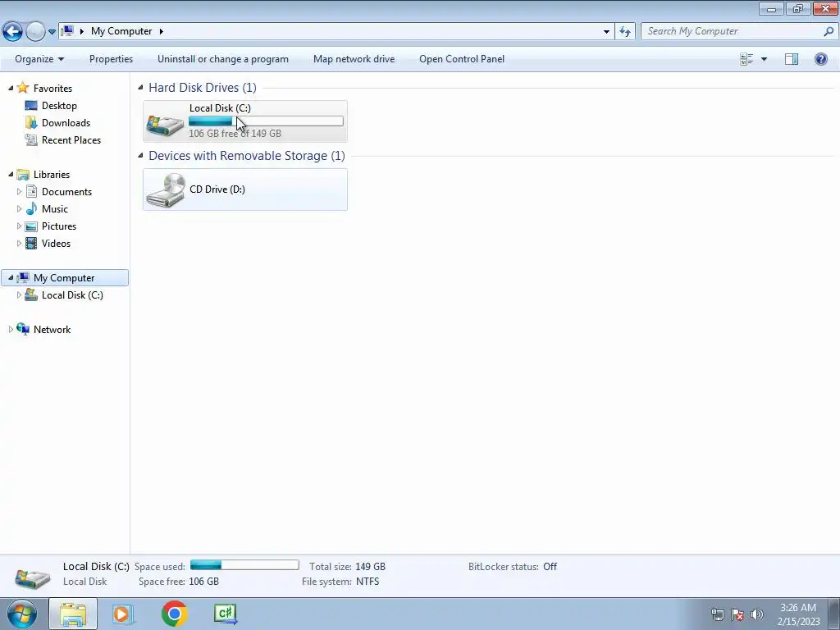Open Uninstall or change a program

click(x=223, y=59)
